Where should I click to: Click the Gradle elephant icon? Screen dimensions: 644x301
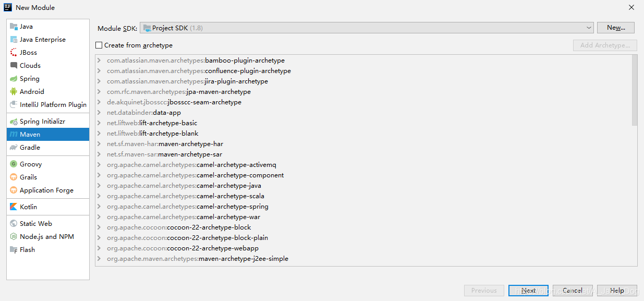point(14,148)
